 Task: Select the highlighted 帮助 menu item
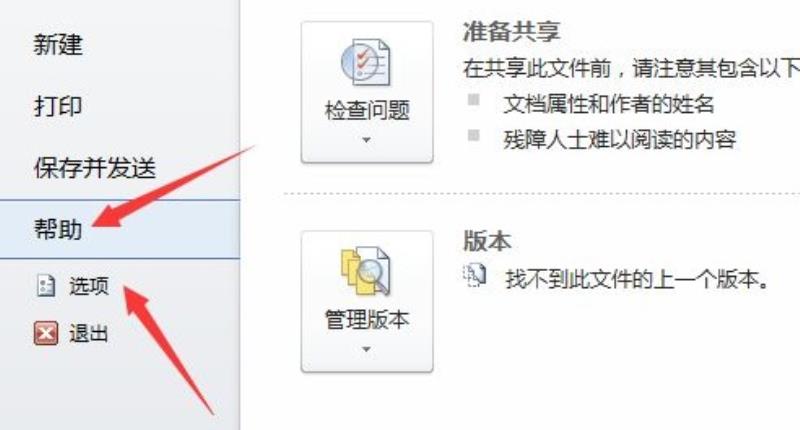119,229
